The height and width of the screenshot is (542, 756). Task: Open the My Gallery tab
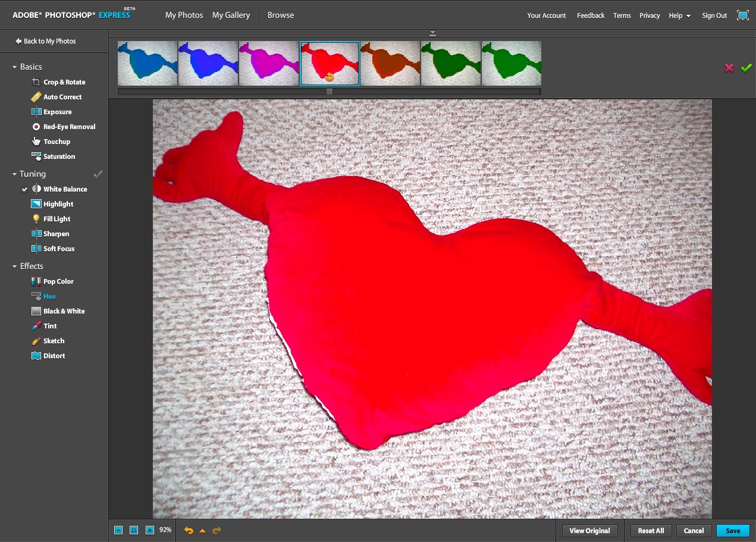(231, 15)
